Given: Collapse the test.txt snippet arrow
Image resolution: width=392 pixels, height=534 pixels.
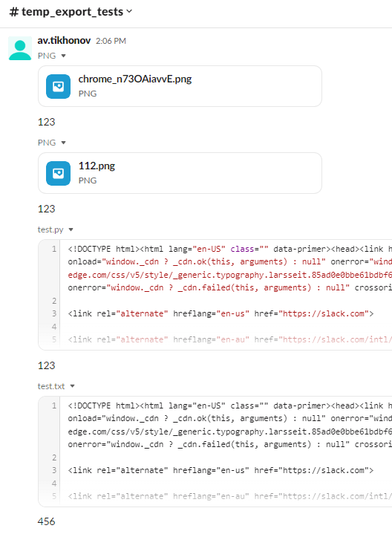Looking at the screenshot, I should pos(72,386).
